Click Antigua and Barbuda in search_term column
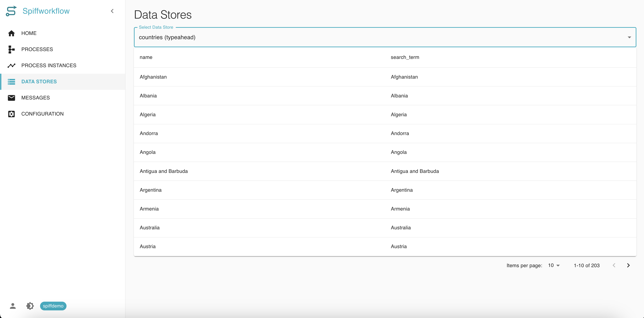This screenshot has height=318, width=644. 415,171
